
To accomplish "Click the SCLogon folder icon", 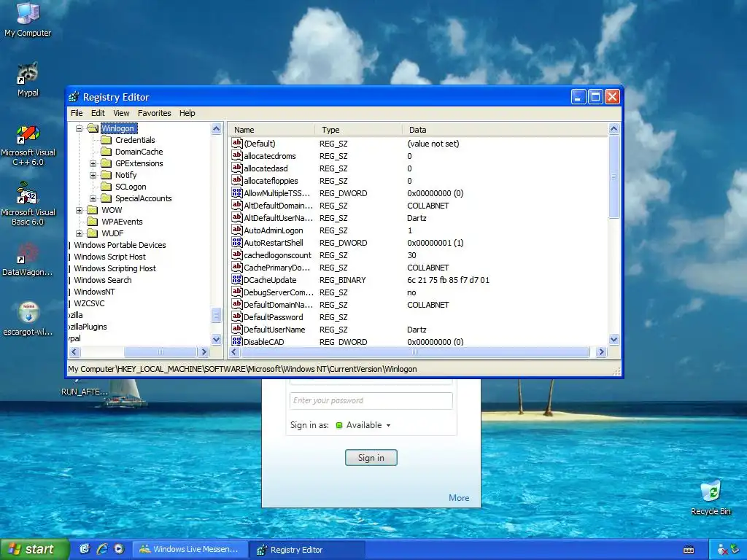I will (107, 187).
